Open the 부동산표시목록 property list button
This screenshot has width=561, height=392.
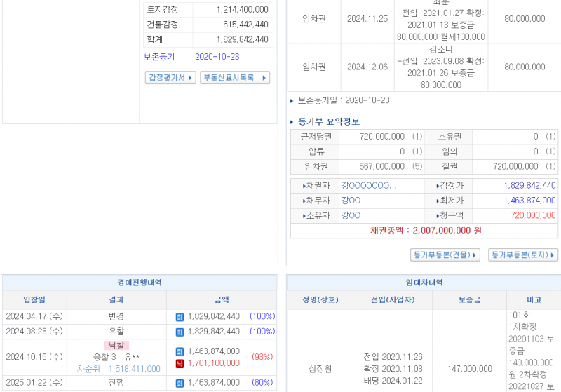point(234,78)
